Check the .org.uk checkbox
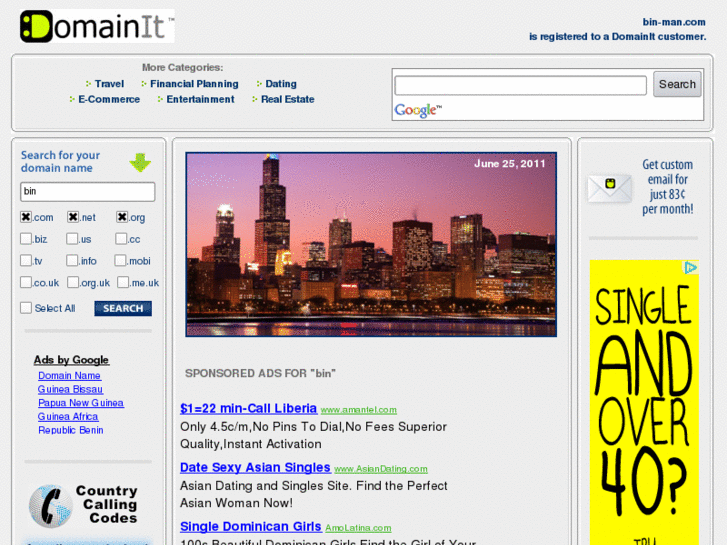727x545 pixels. tap(73, 282)
